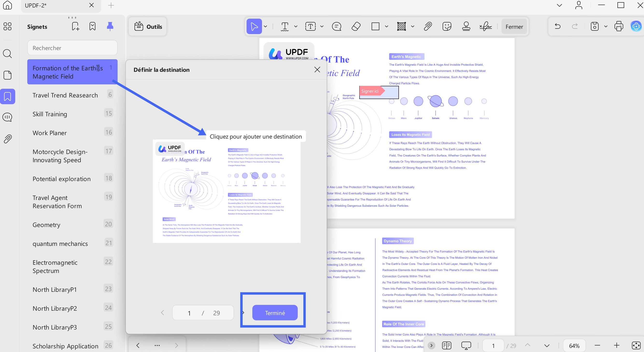Click the bookmark remove icon in Signets header

(92, 27)
